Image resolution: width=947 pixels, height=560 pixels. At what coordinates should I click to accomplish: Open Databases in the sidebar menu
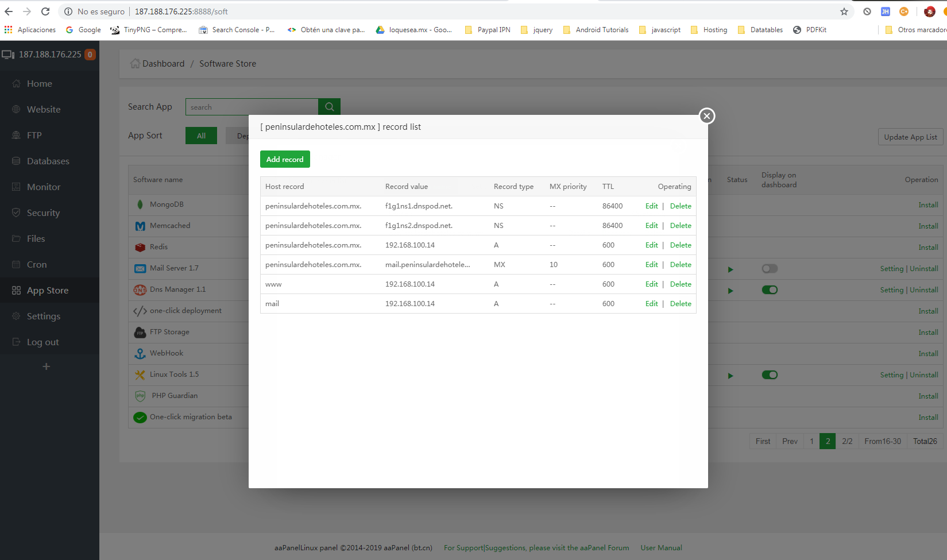click(48, 161)
